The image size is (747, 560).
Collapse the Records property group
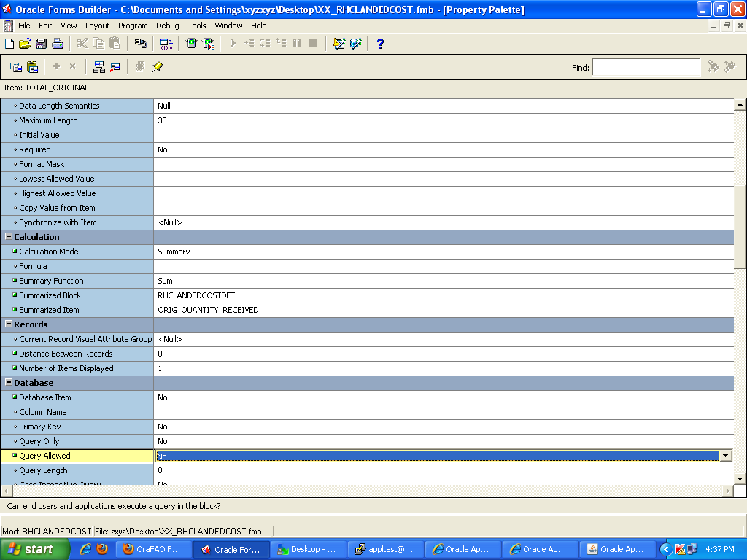(9, 324)
